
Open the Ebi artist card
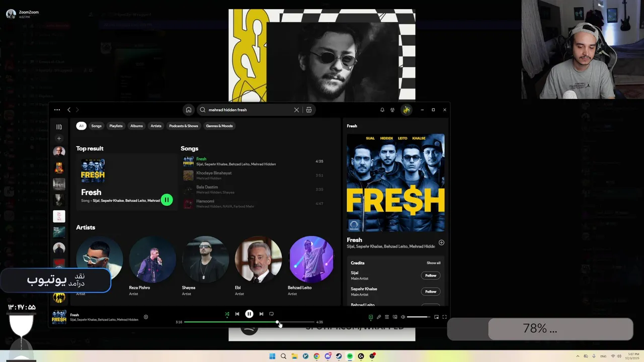click(x=258, y=266)
